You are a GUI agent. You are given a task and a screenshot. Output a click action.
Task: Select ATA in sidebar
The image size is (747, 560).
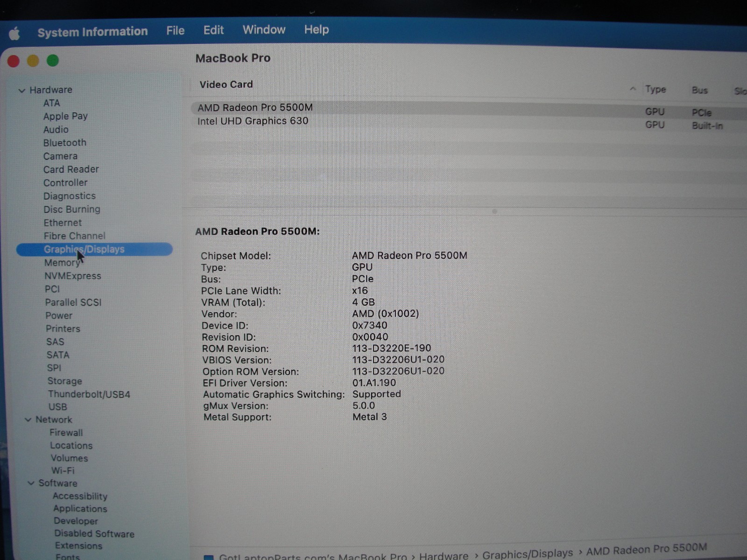(x=51, y=103)
